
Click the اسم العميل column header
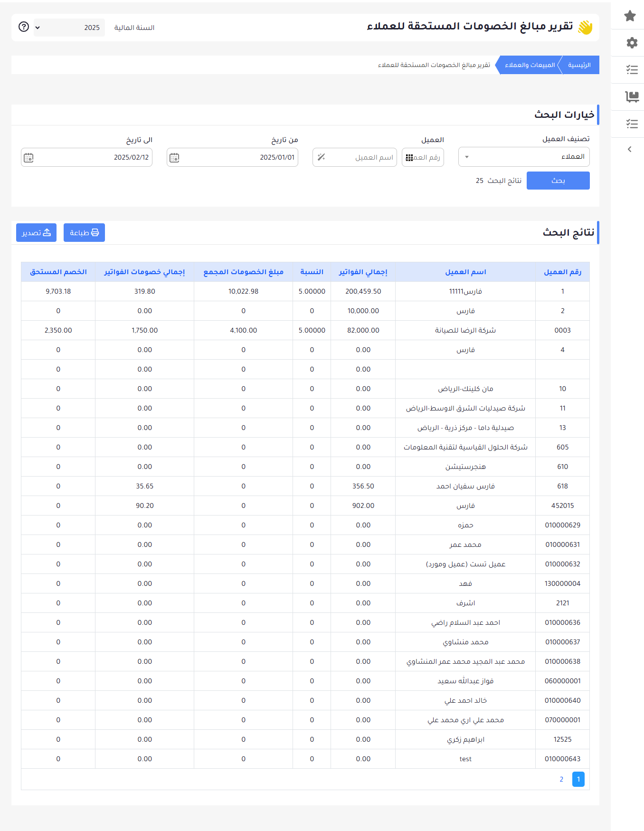(465, 272)
